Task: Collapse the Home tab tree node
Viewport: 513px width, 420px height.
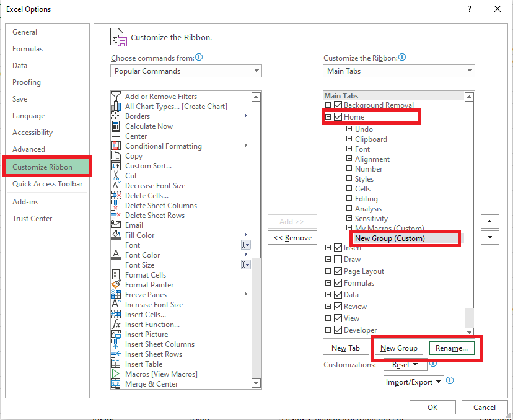Action: pos(328,117)
